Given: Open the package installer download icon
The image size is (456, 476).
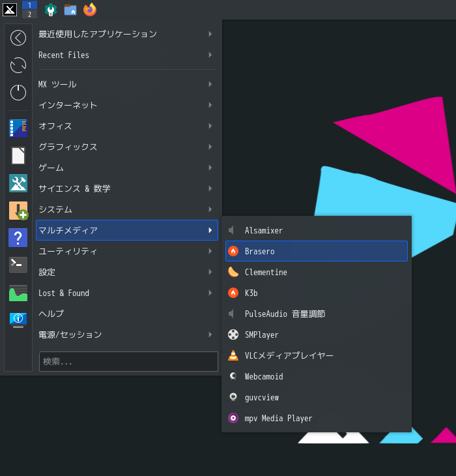Looking at the screenshot, I should (18, 211).
